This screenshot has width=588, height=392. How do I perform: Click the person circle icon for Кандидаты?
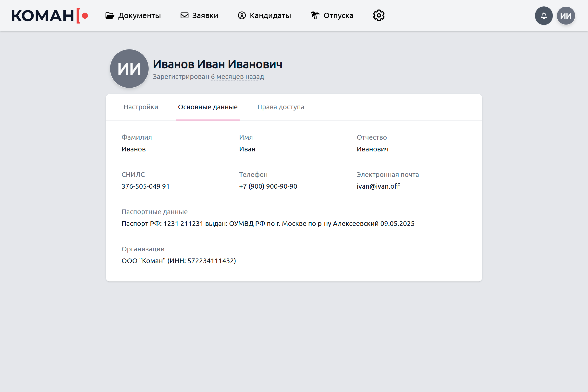pos(242,15)
